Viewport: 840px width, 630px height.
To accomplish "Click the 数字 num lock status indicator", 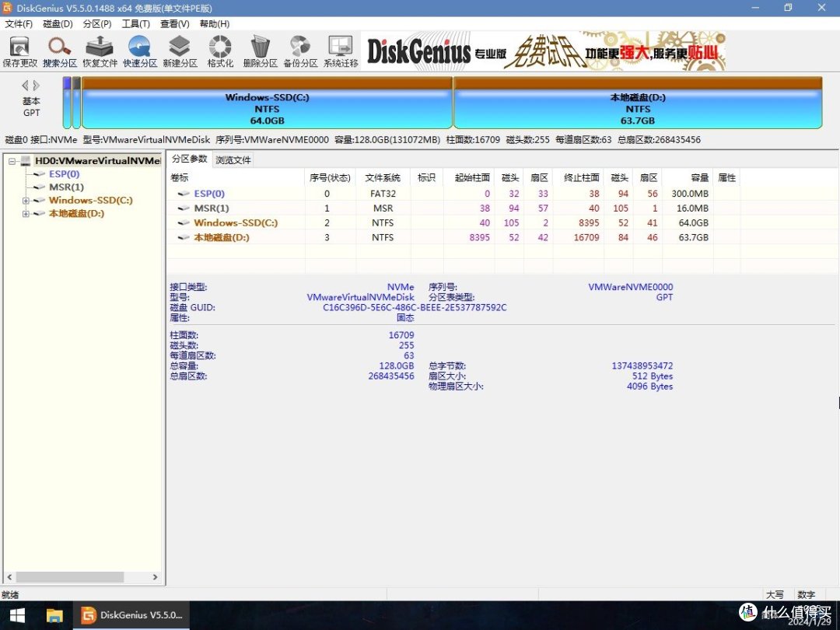I will pyautogui.click(x=807, y=595).
